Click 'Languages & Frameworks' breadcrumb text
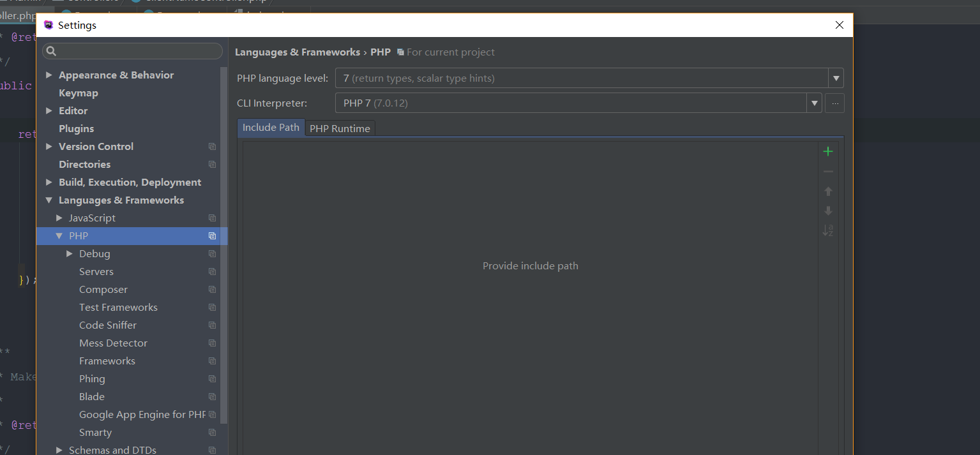 click(298, 52)
